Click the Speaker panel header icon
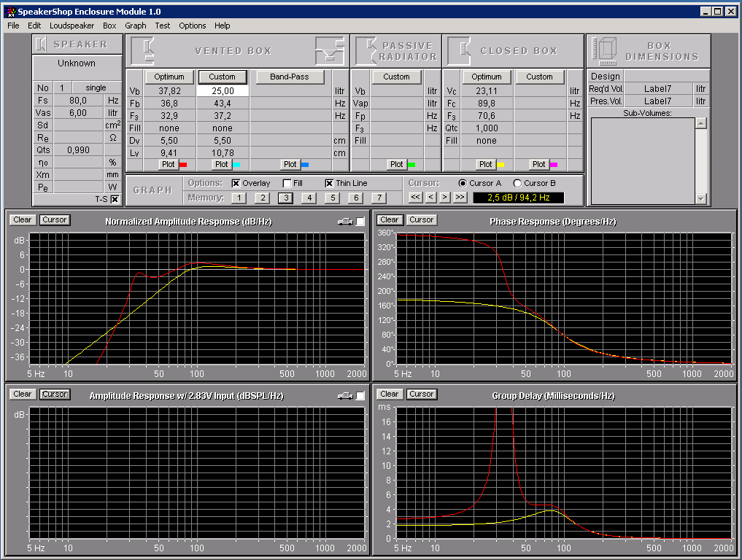The height and width of the screenshot is (560, 742). pyautogui.click(x=41, y=44)
